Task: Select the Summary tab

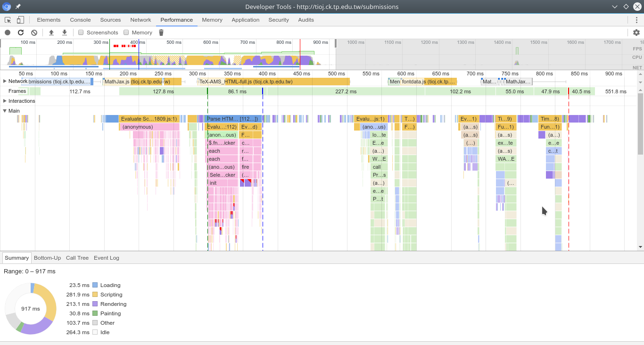Action: [x=17, y=258]
